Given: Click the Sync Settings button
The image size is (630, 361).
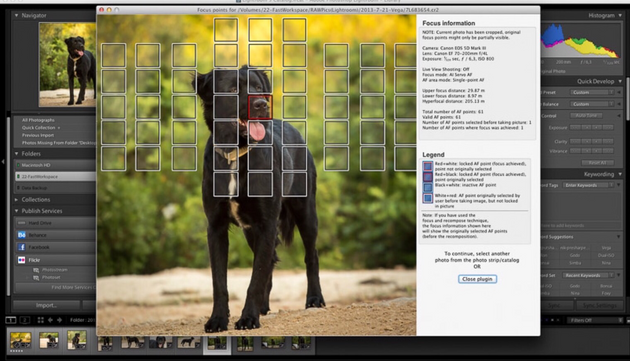Looking at the screenshot, I should pos(599,306).
